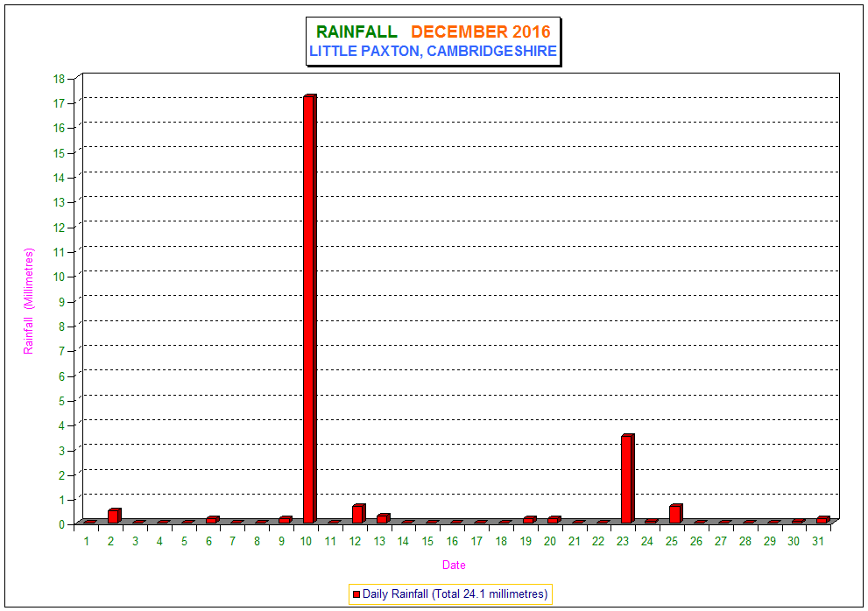The width and height of the screenshot is (868, 611).
Task: Select the date label 21 on the x-axis
Action: coord(574,541)
